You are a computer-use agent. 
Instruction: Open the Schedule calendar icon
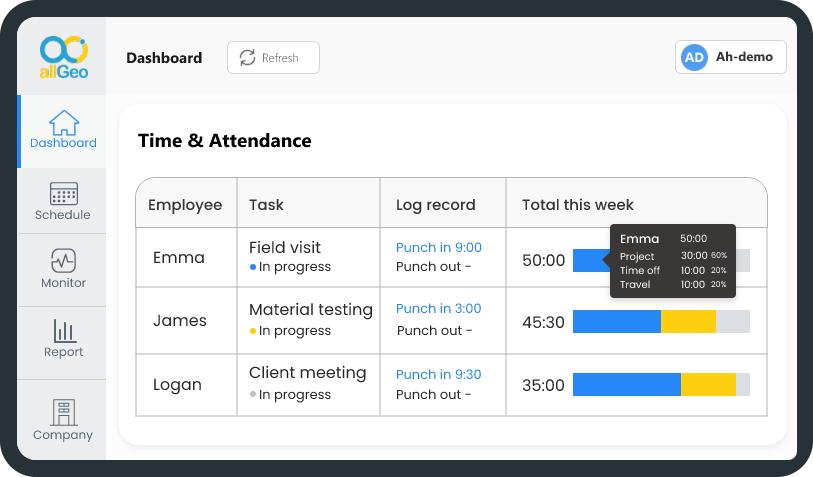coord(64,194)
